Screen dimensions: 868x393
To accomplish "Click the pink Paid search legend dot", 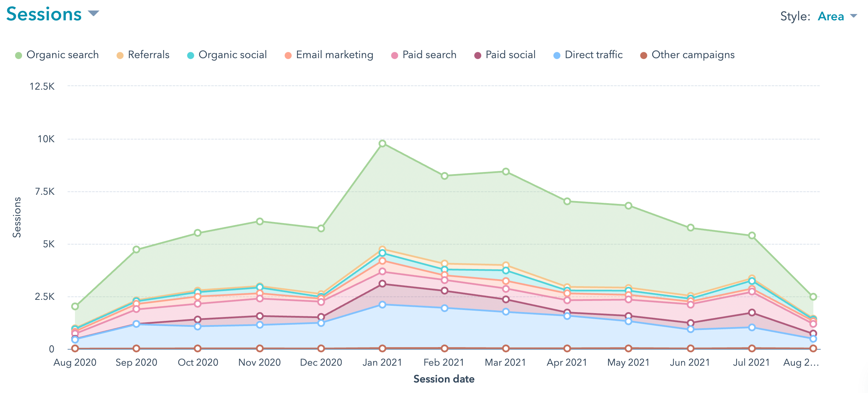I will click(x=394, y=55).
